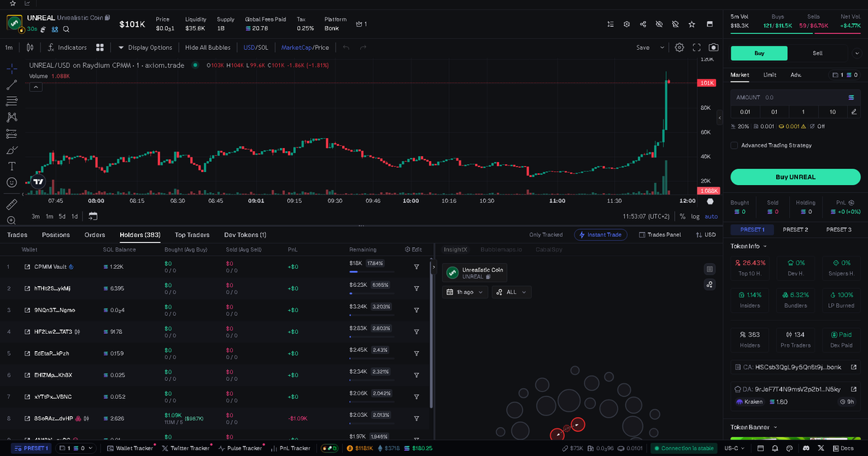Select the brush drawing tool

pos(12,150)
